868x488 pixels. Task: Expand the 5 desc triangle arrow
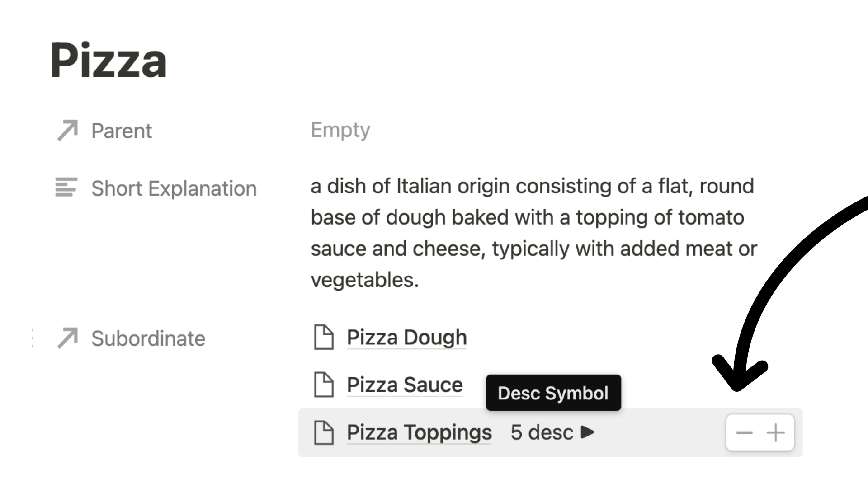588,432
